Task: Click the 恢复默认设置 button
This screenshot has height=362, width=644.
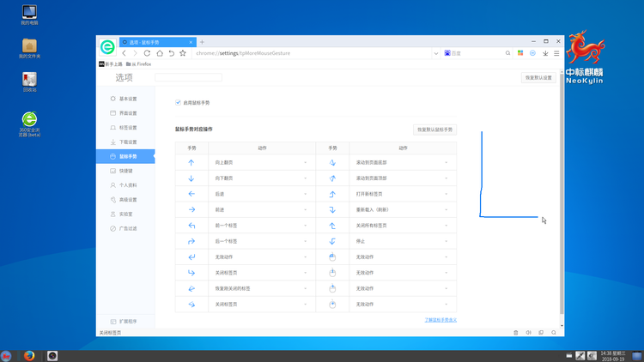Action: point(538,77)
